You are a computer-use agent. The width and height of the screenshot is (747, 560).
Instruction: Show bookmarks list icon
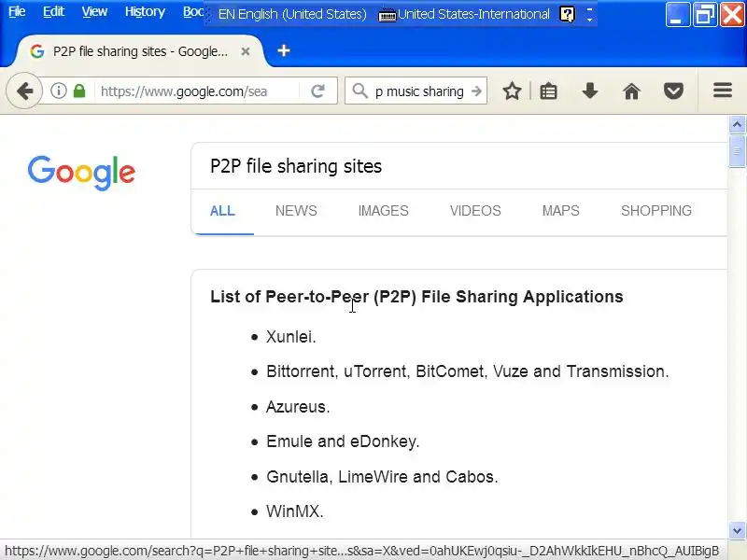click(548, 91)
